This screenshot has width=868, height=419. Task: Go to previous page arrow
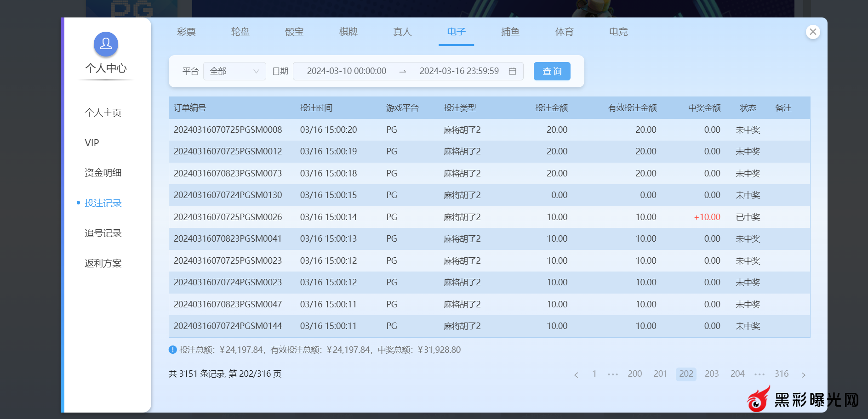coord(576,375)
